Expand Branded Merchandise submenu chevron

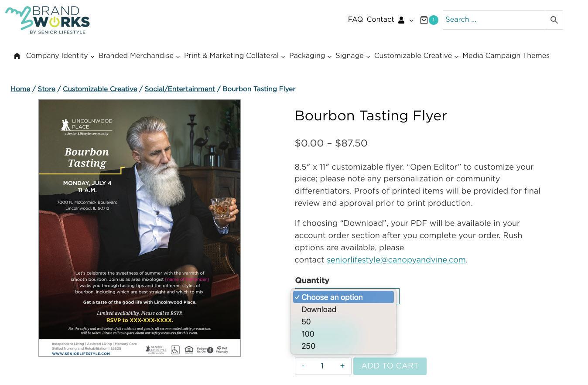[x=178, y=56]
